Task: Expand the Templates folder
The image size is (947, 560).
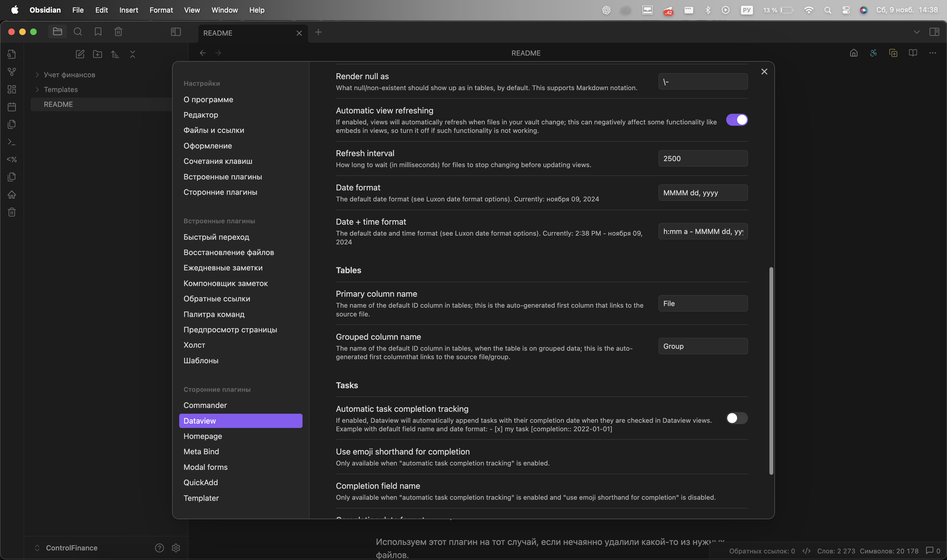Action: 37,89
